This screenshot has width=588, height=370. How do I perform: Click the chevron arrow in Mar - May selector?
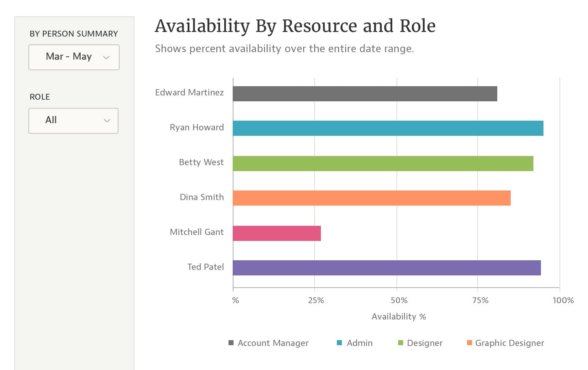coord(106,58)
